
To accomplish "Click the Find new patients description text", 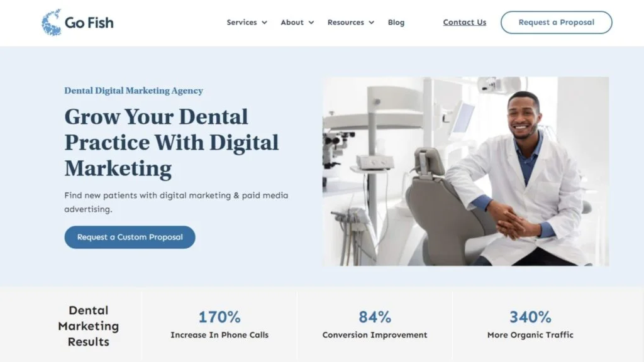I will tap(176, 202).
